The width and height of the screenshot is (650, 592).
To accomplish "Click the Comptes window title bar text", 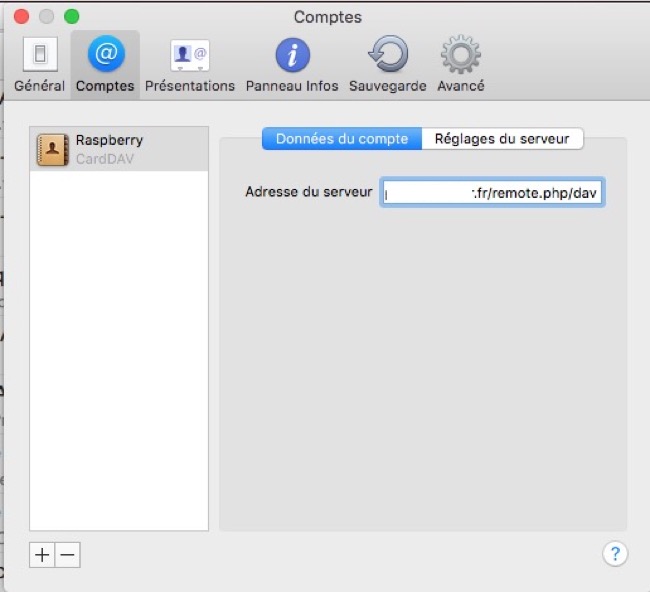I will click(327, 17).
